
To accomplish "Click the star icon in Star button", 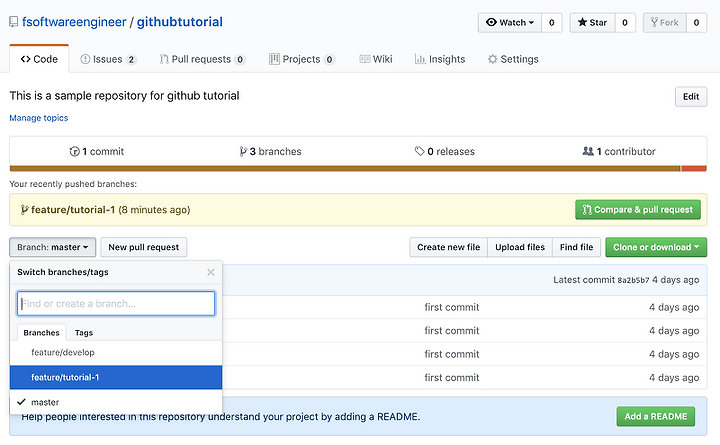I will coord(582,22).
